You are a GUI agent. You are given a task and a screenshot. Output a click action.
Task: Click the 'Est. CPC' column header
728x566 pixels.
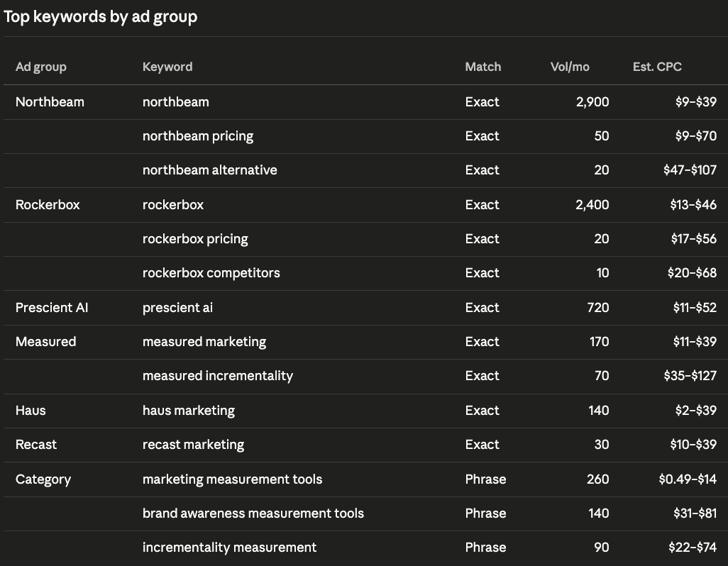click(x=657, y=67)
